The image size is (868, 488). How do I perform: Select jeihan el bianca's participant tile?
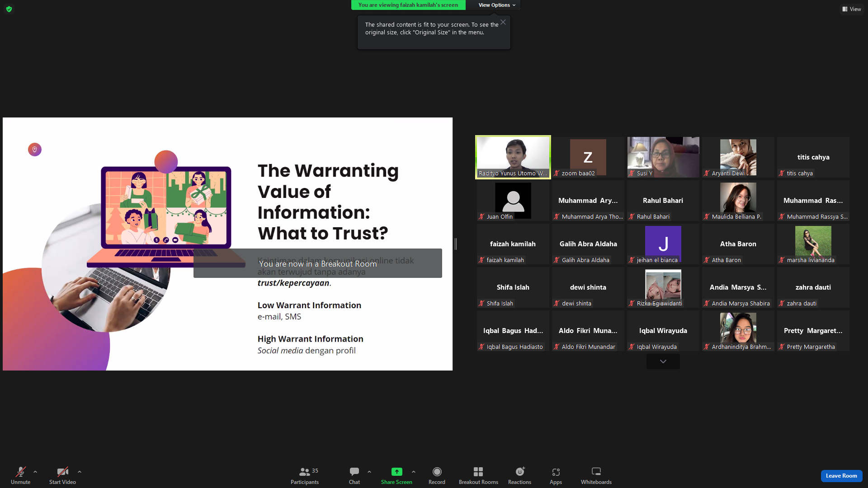click(663, 244)
